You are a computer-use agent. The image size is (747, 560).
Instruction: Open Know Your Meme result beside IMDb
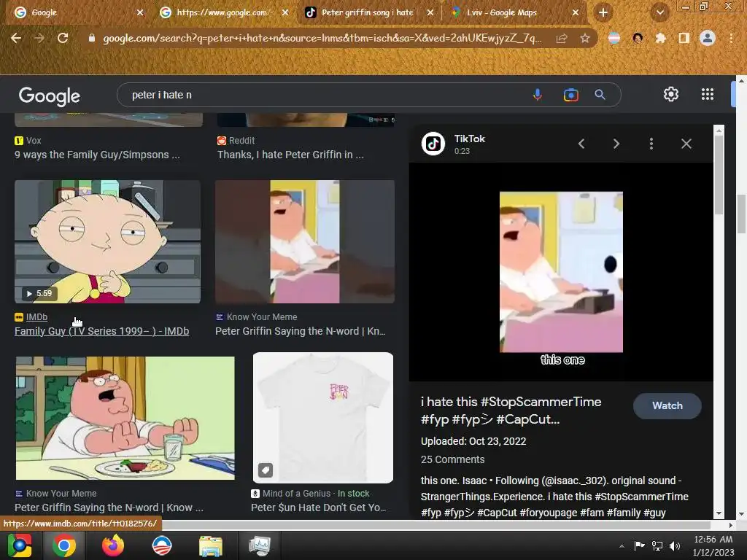pos(300,331)
